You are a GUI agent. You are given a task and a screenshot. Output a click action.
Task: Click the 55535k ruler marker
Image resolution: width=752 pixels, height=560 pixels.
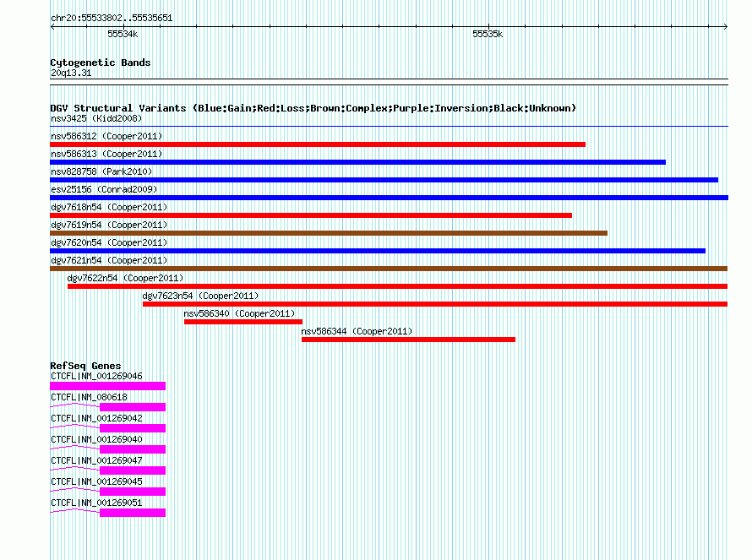click(488, 34)
